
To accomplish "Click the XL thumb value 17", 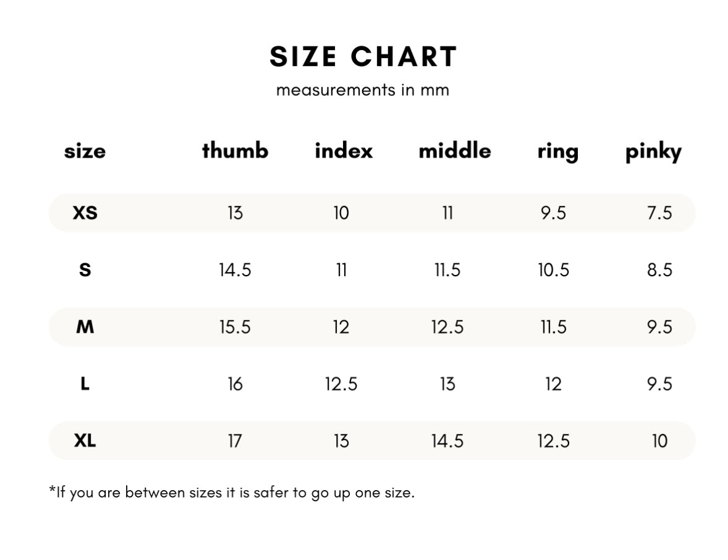I will pos(235,441).
